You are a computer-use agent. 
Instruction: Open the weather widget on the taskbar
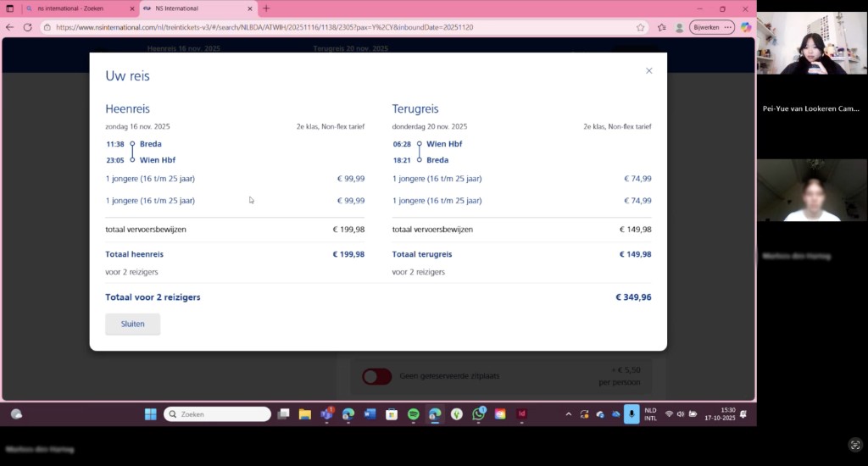17,414
